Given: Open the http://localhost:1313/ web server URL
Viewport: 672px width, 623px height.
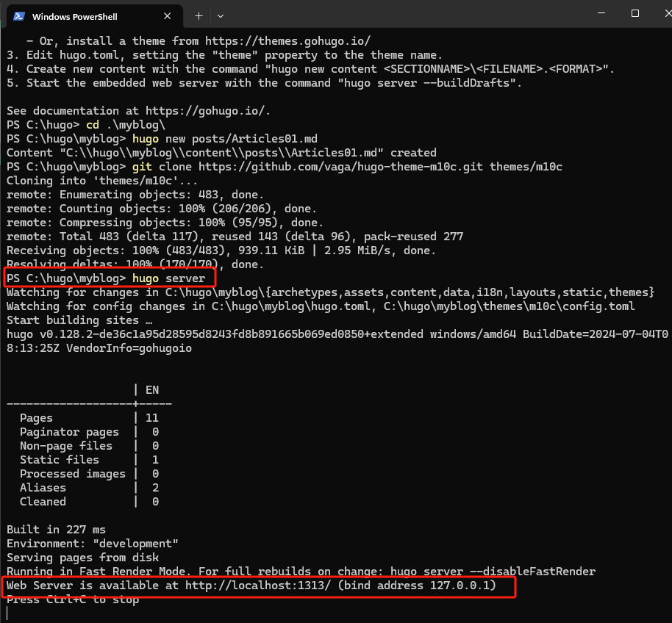Looking at the screenshot, I should [258, 586].
